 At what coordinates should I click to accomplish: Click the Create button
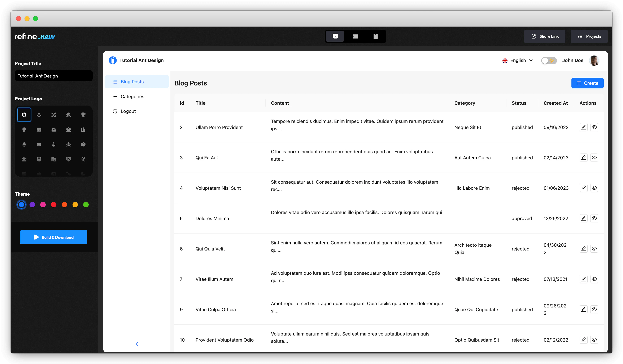587,83
